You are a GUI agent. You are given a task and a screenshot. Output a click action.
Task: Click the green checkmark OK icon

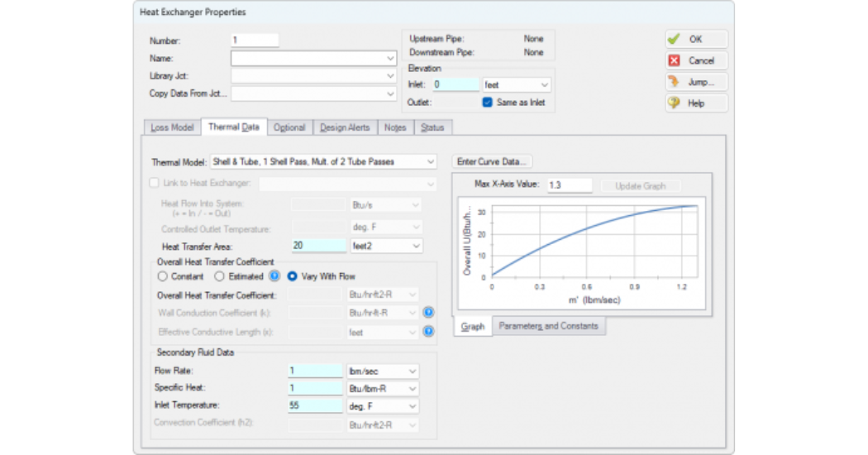click(x=675, y=39)
